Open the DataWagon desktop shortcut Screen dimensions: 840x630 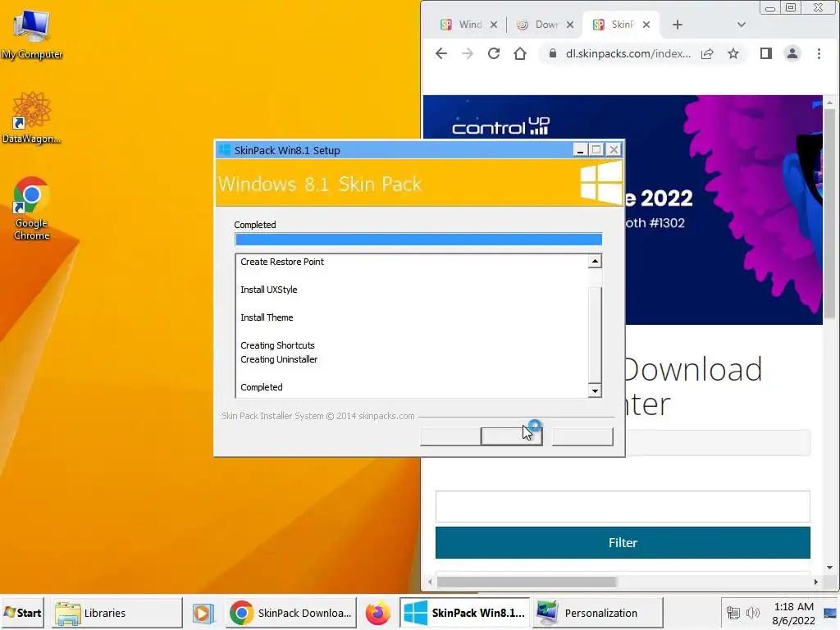coord(31,118)
